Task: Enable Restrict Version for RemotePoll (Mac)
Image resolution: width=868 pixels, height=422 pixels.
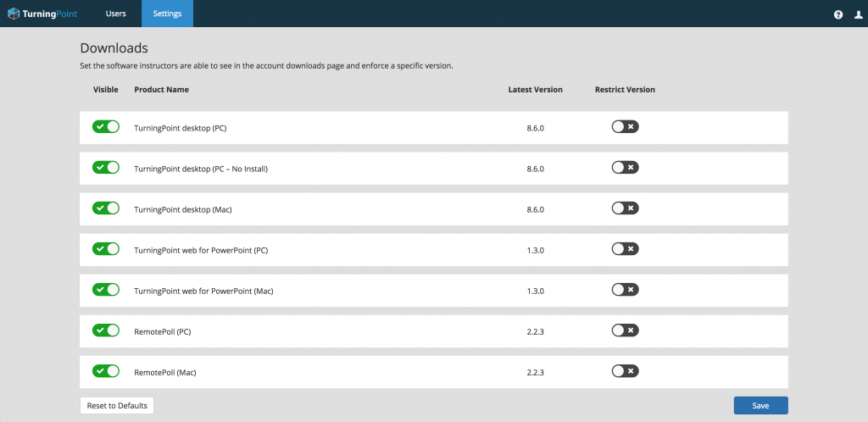Action: [x=625, y=371]
